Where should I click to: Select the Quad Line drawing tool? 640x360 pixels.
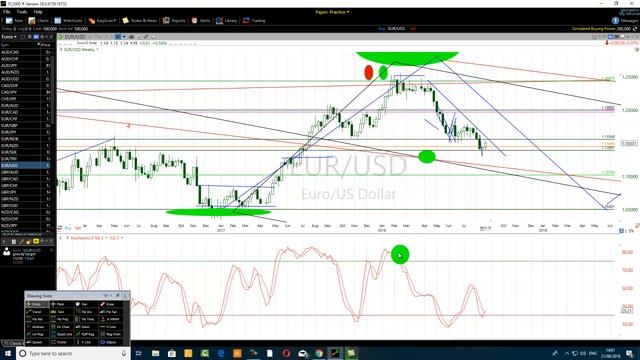tap(62, 334)
